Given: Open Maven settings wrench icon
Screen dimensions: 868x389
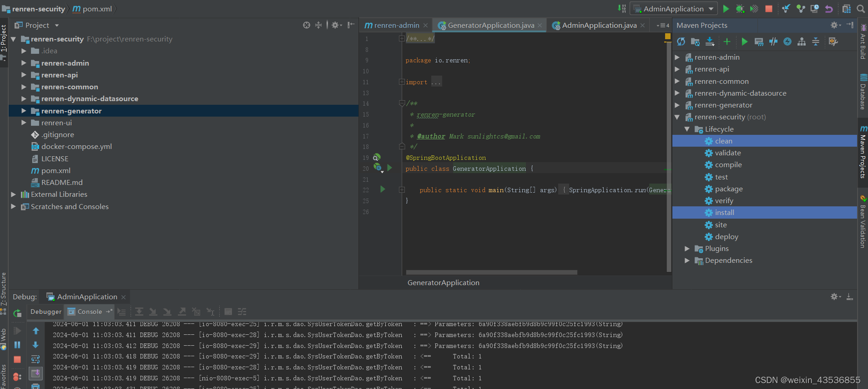Looking at the screenshot, I should [833, 42].
